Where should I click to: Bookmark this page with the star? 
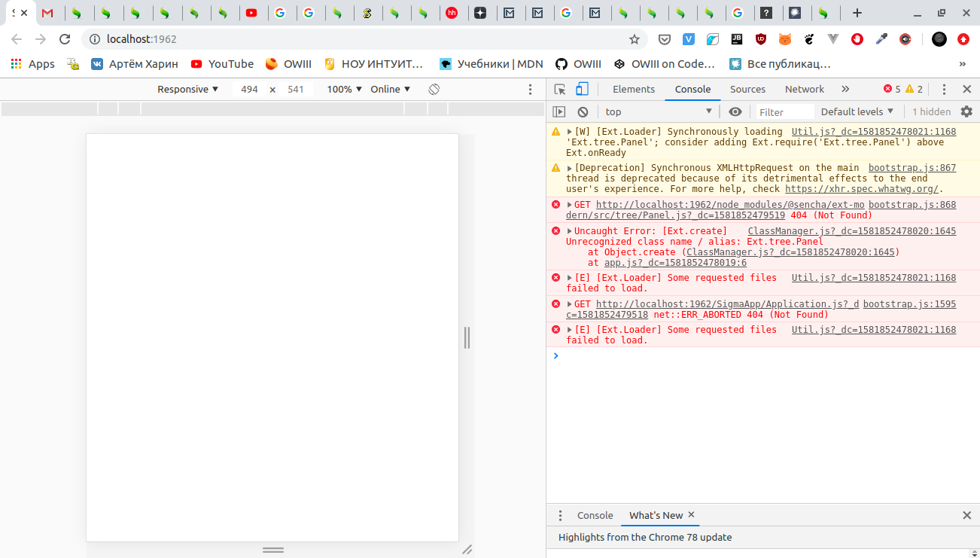(x=635, y=39)
